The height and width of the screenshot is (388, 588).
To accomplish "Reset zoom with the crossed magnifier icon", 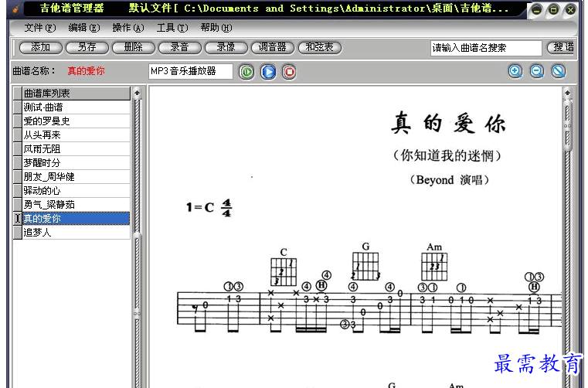I will point(559,71).
